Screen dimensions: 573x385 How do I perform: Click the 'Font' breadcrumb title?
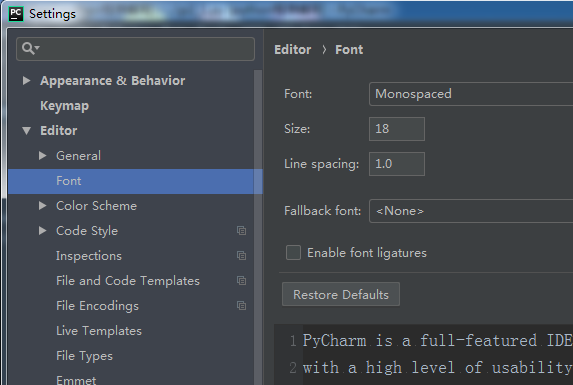point(349,50)
